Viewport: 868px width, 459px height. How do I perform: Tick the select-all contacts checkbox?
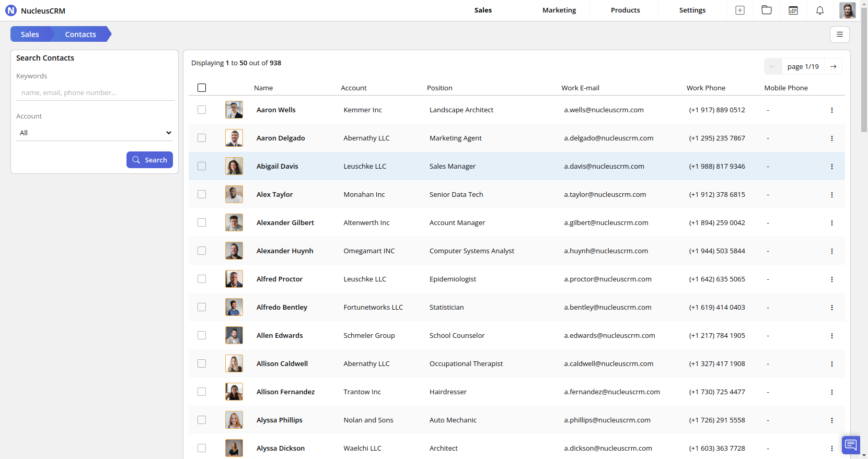tap(202, 88)
